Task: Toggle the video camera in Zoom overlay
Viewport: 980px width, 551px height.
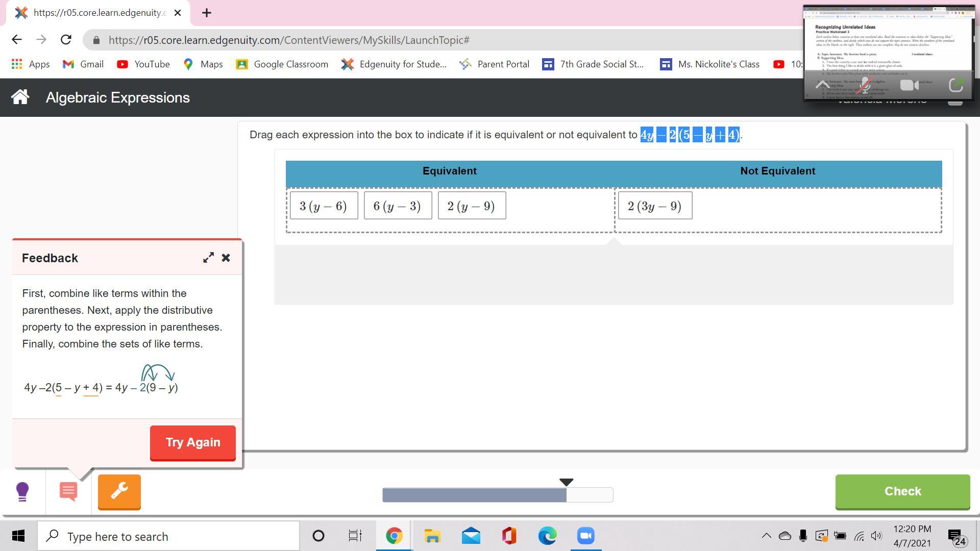Action: (x=909, y=85)
